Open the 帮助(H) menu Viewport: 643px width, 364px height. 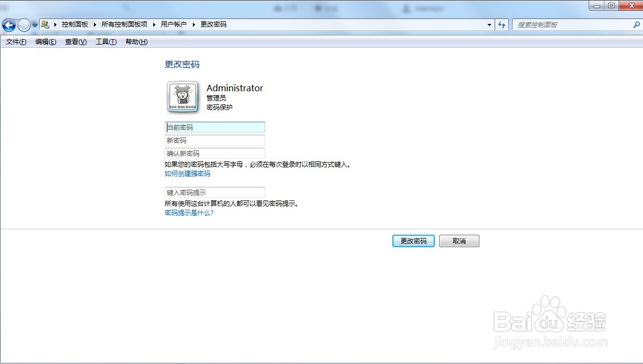point(136,42)
